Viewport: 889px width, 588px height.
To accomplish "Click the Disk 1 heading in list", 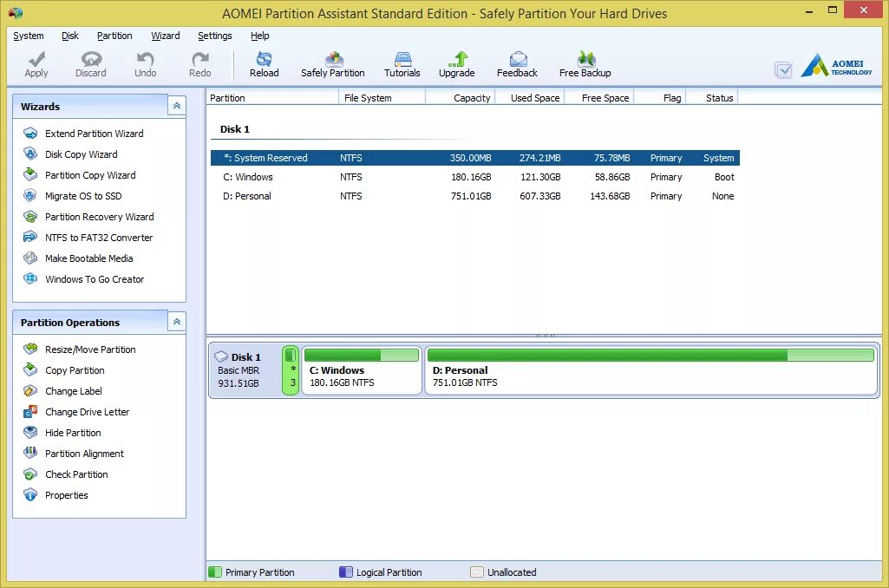I will [x=235, y=129].
